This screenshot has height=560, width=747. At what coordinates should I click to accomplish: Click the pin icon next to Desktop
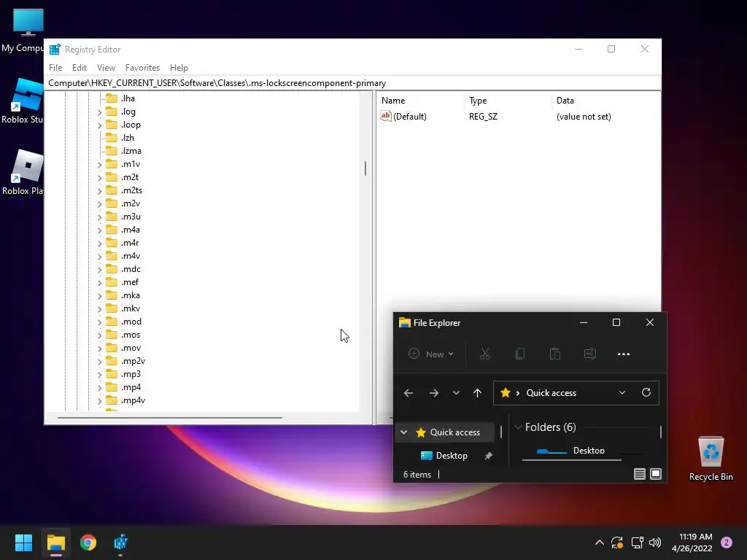(x=488, y=456)
